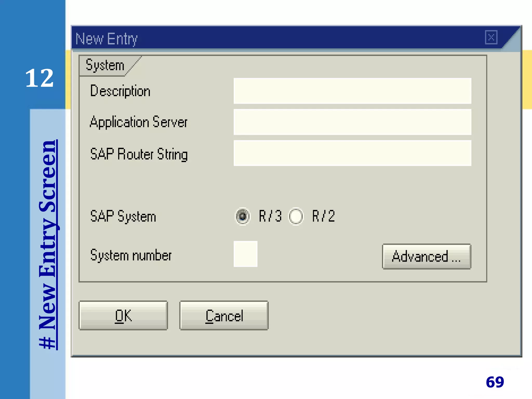The width and height of the screenshot is (532, 399).
Task: Click the Description label text
Action: pos(120,91)
